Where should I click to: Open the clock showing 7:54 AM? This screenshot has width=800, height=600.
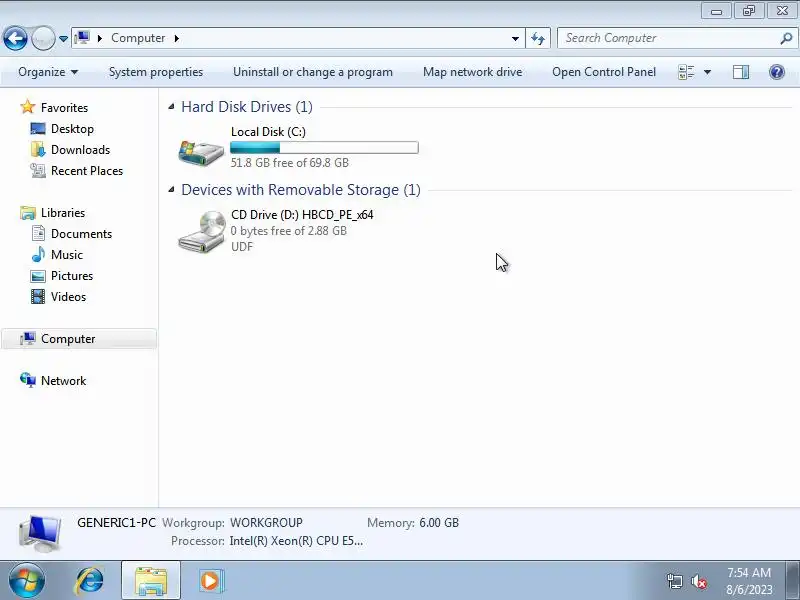click(749, 581)
